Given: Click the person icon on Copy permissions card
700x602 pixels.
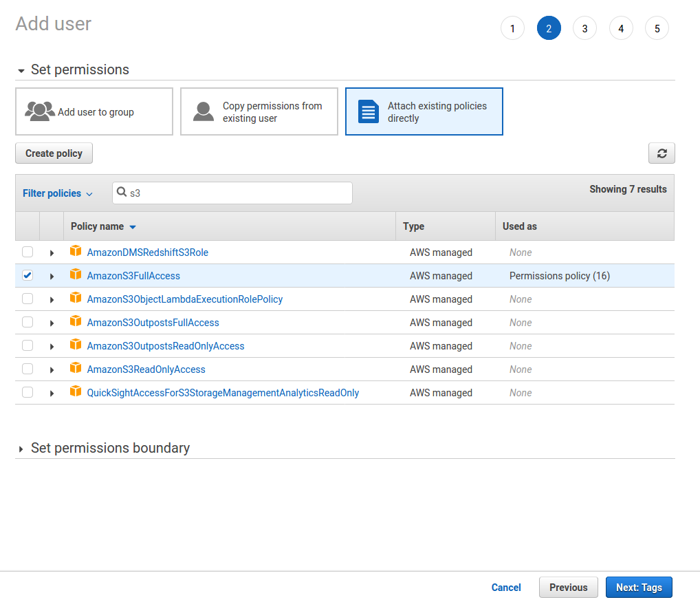Looking at the screenshot, I should point(203,111).
